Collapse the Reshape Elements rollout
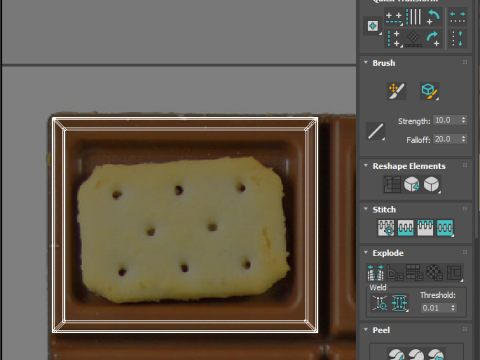This screenshot has height=360, width=480. pyautogui.click(x=366, y=166)
